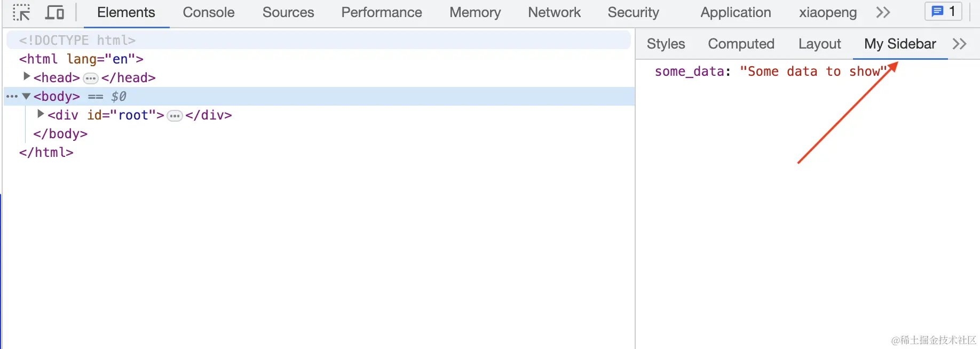Screen dimensions: 980x349
Task: Click the more panels chevron in main toolbar
Action: coord(883,12)
